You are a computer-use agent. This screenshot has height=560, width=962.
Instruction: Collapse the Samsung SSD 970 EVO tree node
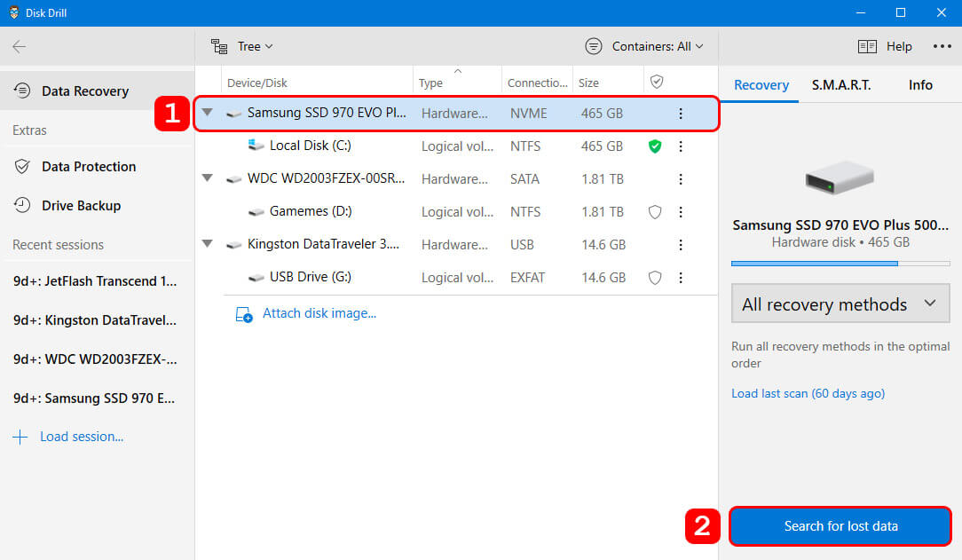[208, 112]
